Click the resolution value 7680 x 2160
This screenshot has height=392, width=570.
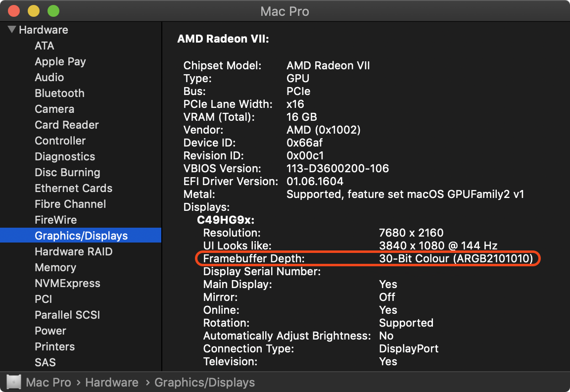point(411,233)
